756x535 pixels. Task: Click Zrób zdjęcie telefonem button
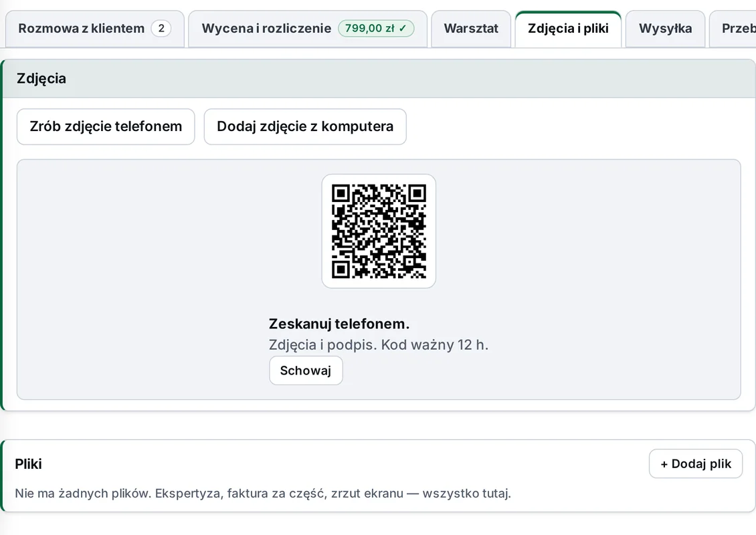[x=106, y=127]
